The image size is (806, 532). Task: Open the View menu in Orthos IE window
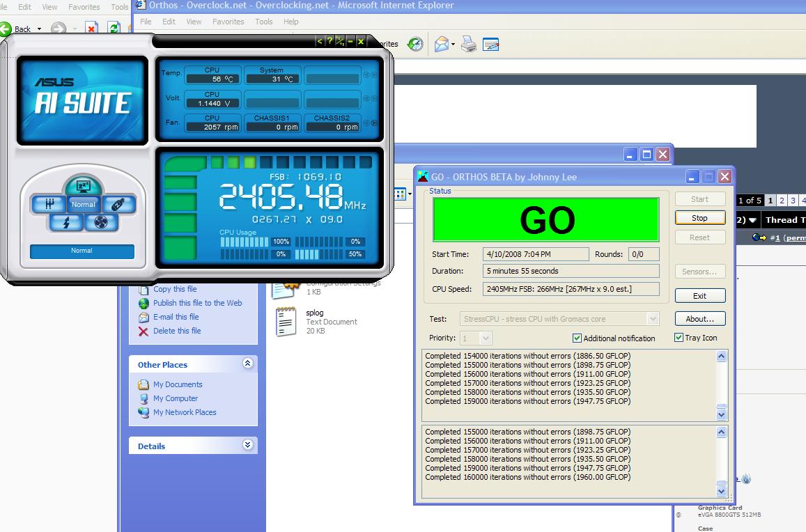coord(194,22)
